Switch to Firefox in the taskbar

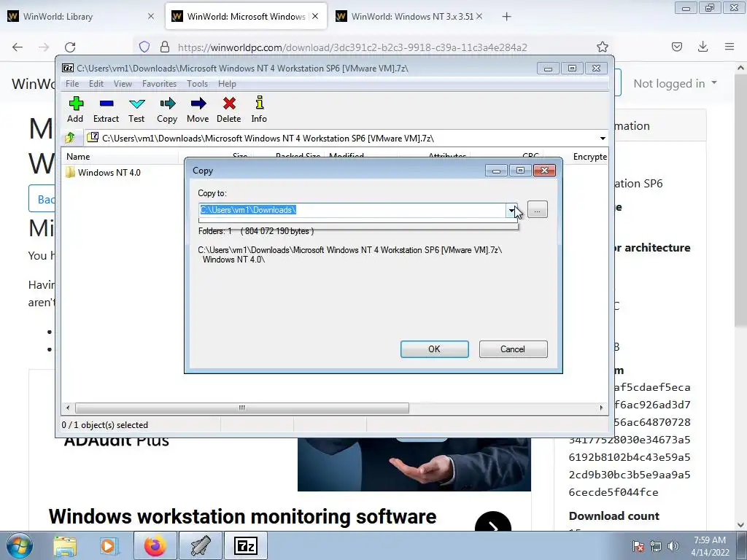pyautogui.click(x=155, y=545)
